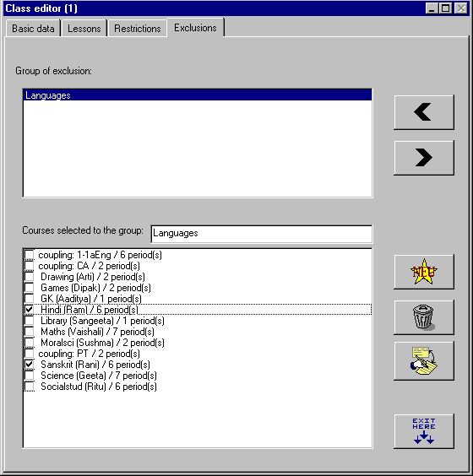Delete group using trash can icon
Viewport: 473px width, 476px height.
[424, 317]
